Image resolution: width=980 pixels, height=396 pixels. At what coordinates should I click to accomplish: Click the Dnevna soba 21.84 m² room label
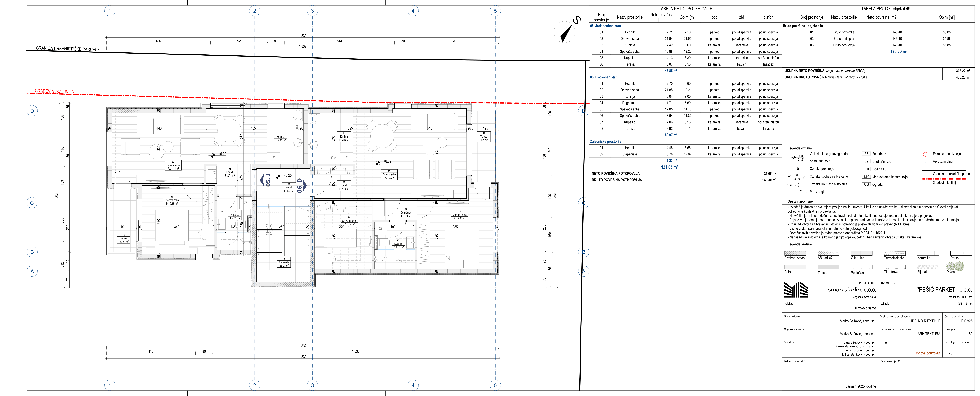click(x=173, y=165)
